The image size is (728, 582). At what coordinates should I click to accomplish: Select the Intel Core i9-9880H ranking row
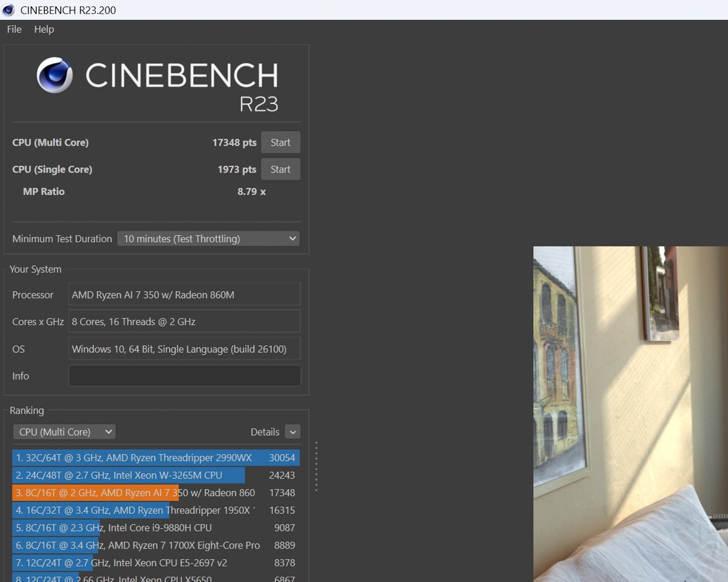pyautogui.click(x=156, y=527)
